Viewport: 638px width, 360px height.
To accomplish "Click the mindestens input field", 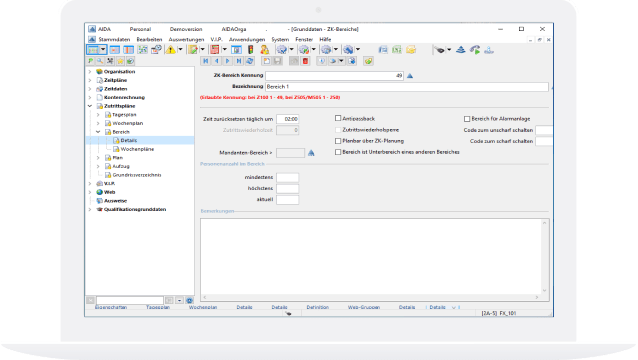I will pos(288,177).
